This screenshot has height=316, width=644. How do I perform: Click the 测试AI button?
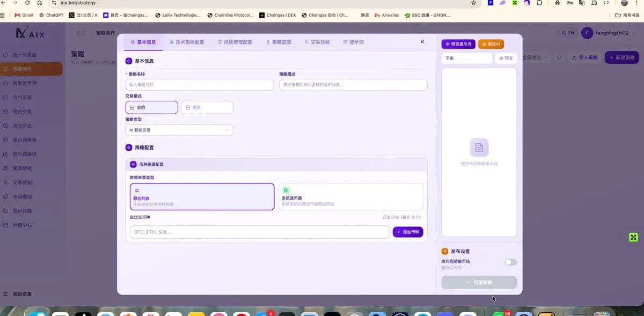pos(491,44)
